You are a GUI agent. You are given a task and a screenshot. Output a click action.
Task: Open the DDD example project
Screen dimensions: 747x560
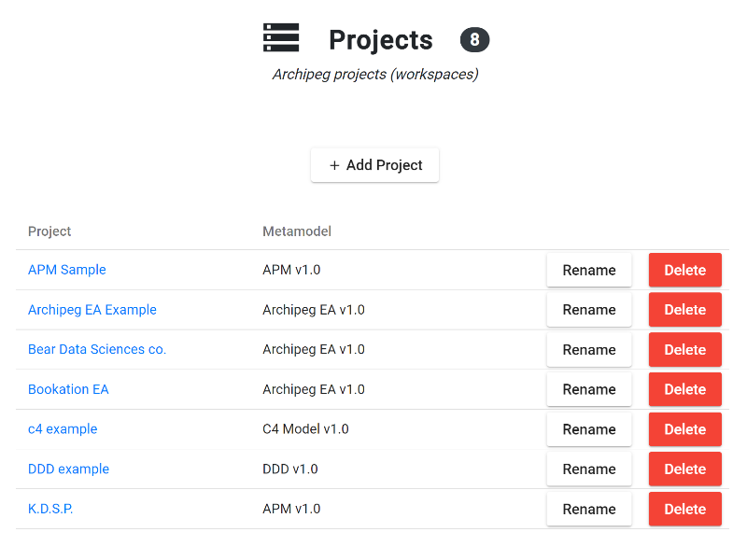(x=68, y=469)
